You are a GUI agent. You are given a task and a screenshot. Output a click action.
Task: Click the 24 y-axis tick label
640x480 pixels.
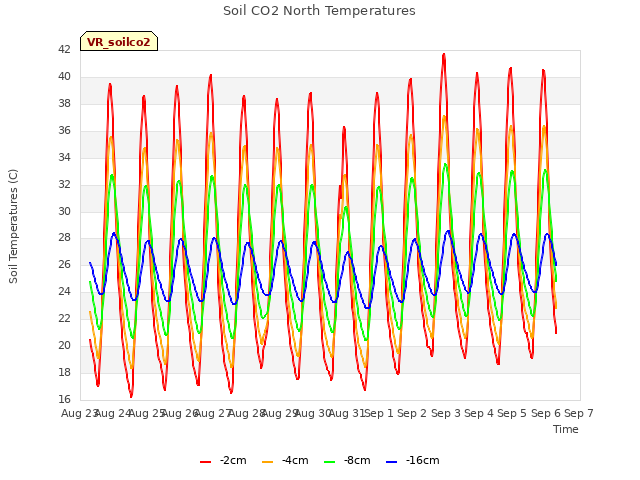tap(64, 291)
